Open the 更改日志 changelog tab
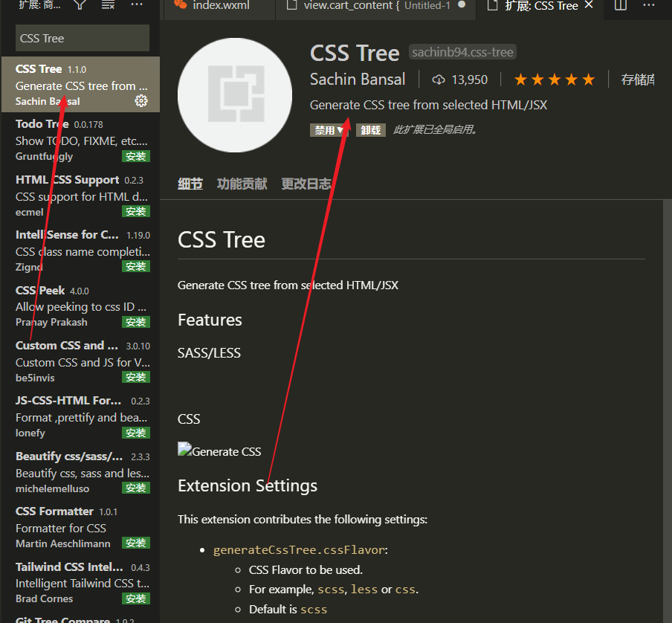Screen dimensions: 672x623 point(306,184)
